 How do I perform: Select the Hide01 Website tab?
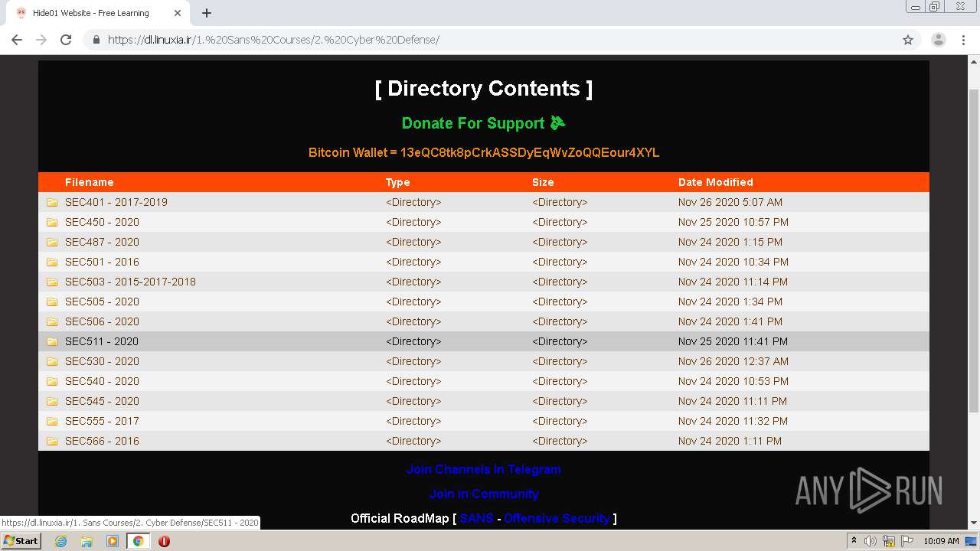click(x=98, y=13)
